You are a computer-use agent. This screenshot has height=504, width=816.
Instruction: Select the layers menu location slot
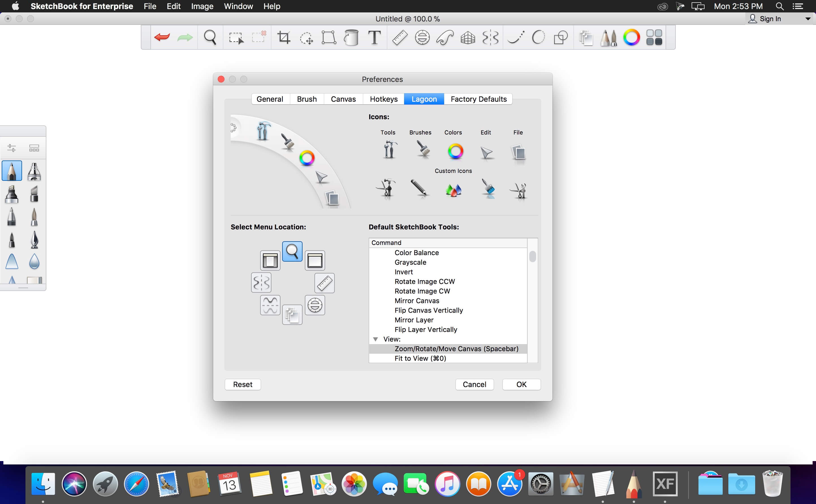[x=292, y=315]
